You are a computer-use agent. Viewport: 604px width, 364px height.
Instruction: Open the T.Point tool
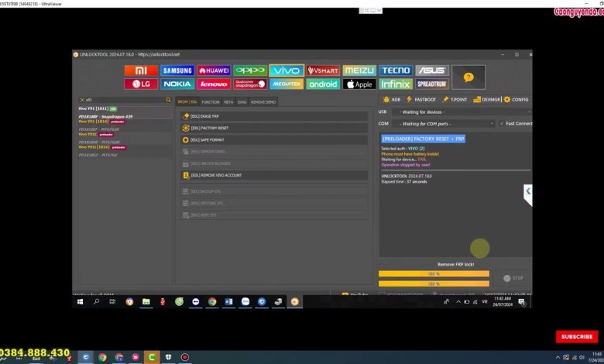(x=455, y=99)
